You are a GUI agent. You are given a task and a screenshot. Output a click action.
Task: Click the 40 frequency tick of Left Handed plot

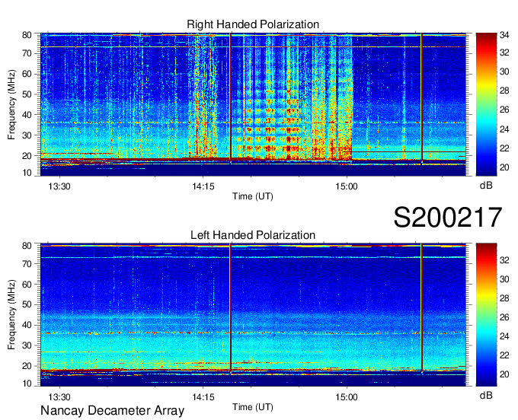coord(27,325)
